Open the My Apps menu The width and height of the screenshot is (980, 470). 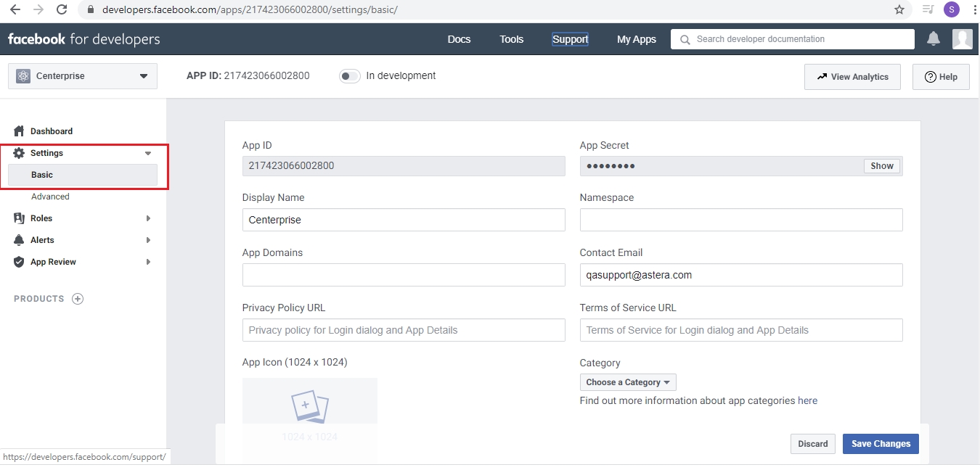coord(636,39)
